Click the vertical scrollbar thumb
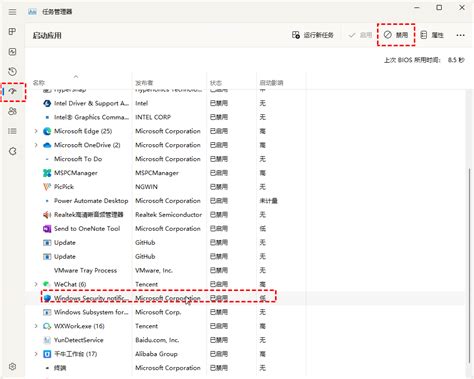This screenshot has width=474, height=379. click(x=469, y=267)
